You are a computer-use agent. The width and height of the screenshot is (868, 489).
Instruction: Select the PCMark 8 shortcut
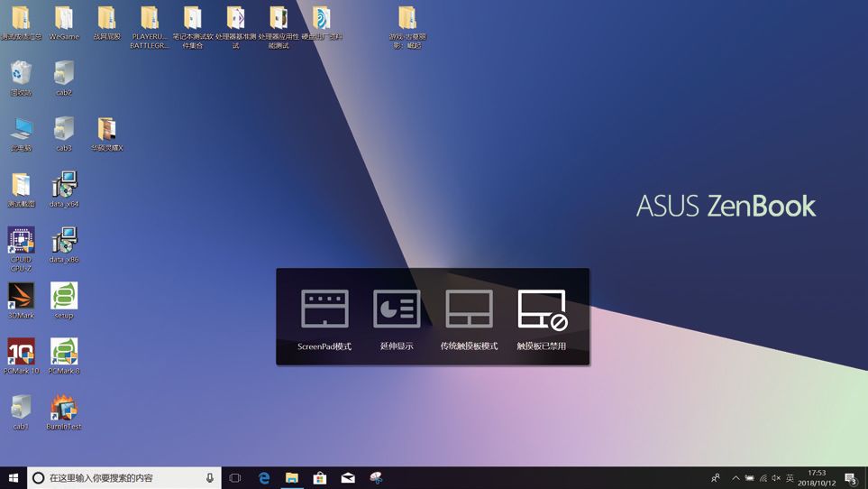click(64, 356)
